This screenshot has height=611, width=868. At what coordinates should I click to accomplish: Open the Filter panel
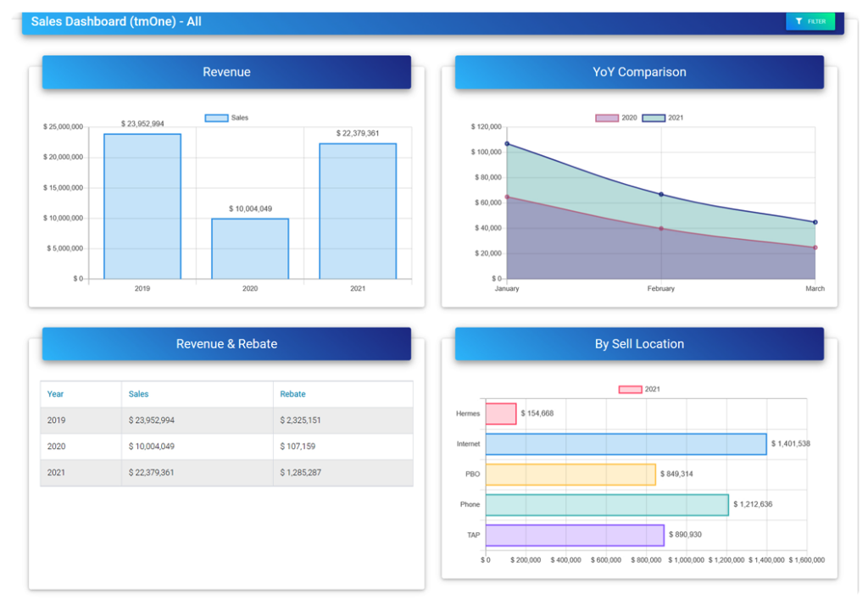[810, 20]
